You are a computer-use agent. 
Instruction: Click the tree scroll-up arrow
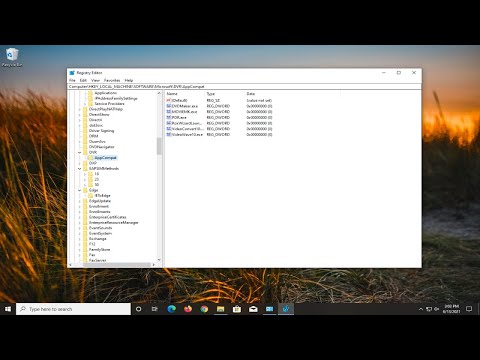[x=159, y=93]
